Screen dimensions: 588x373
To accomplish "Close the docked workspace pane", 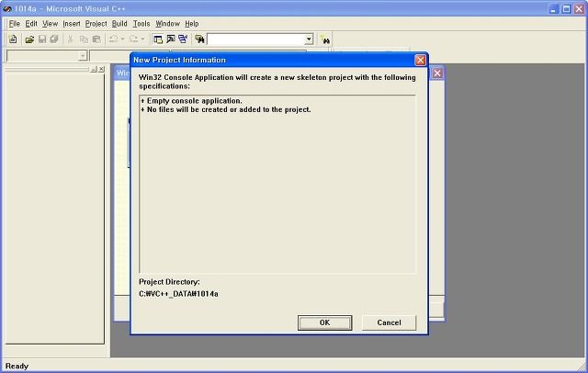I will (102, 69).
